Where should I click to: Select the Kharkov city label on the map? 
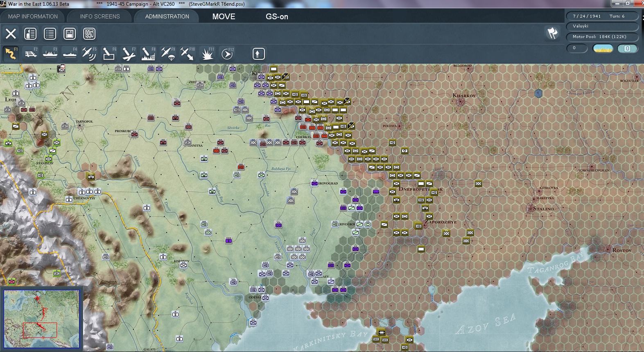click(x=464, y=95)
